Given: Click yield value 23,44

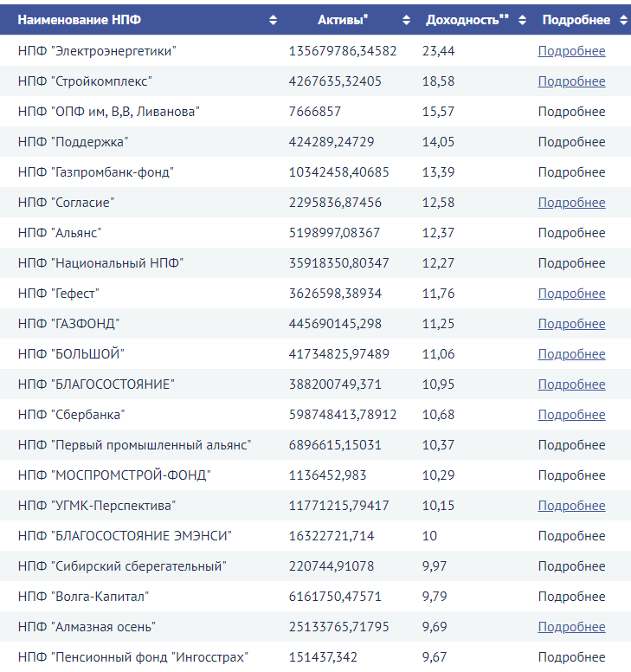Looking at the screenshot, I should click(438, 51).
